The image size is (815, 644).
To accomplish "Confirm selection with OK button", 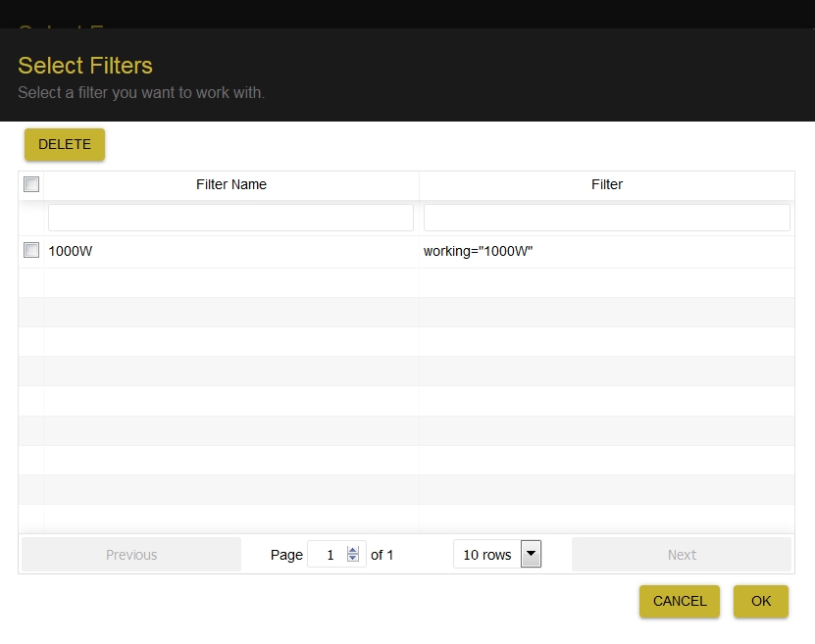I will point(760,602).
